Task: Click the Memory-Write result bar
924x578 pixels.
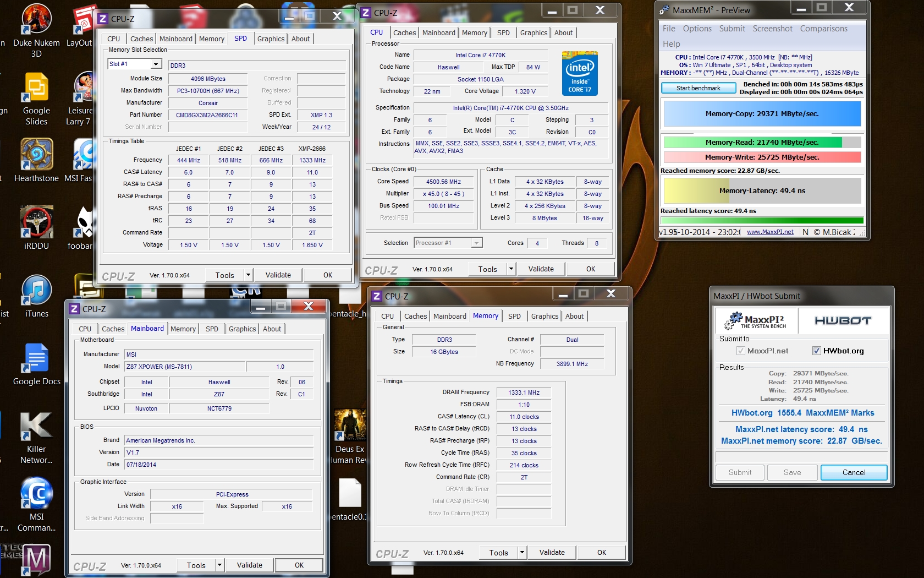Action: click(762, 157)
